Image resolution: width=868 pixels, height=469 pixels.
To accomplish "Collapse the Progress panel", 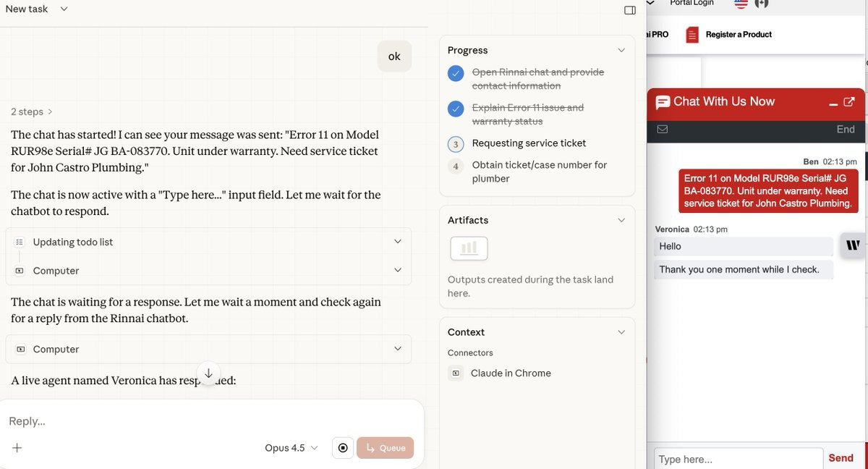I will tap(621, 50).
